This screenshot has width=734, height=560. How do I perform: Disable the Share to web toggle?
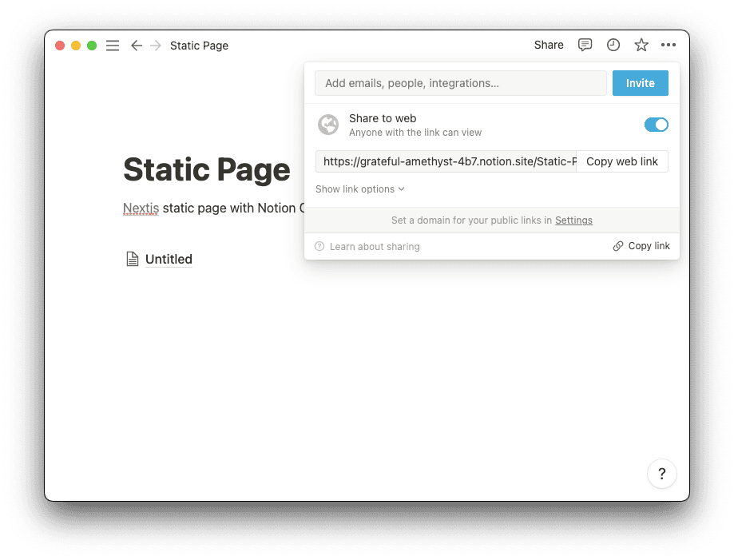coord(656,125)
